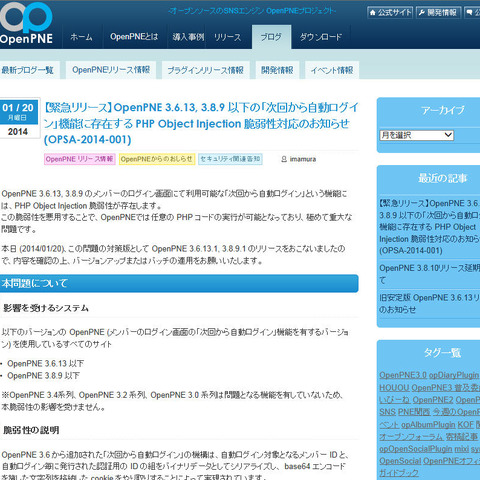Click the OpenPNE3.0 tag link

(403, 375)
